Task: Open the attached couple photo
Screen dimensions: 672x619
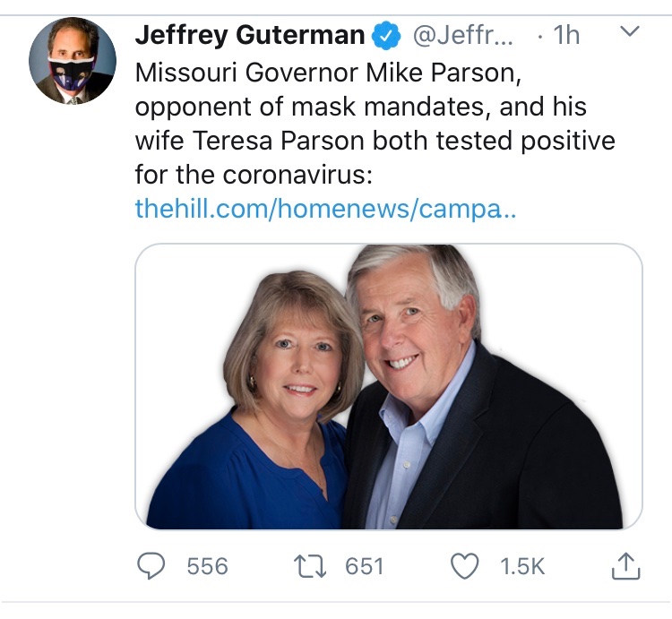Action: (x=388, y=386)
